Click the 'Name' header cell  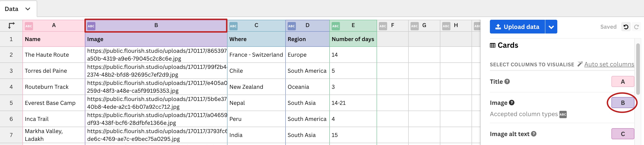click(54, 39)
